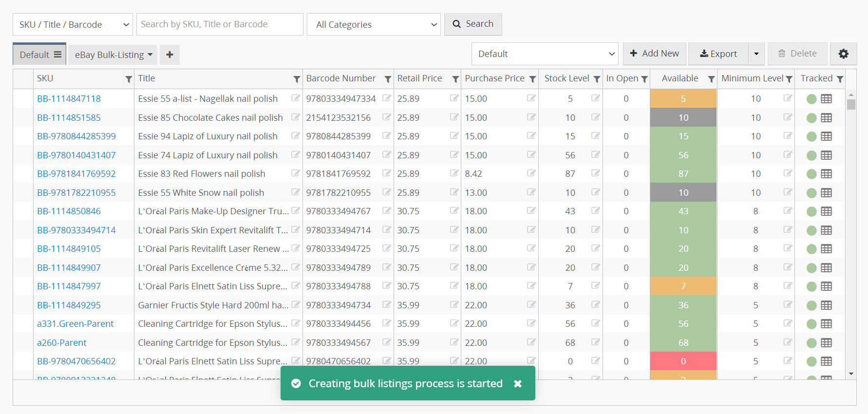Filter the Available column
This screenshot has height=414, width=868.
[711, 79]
